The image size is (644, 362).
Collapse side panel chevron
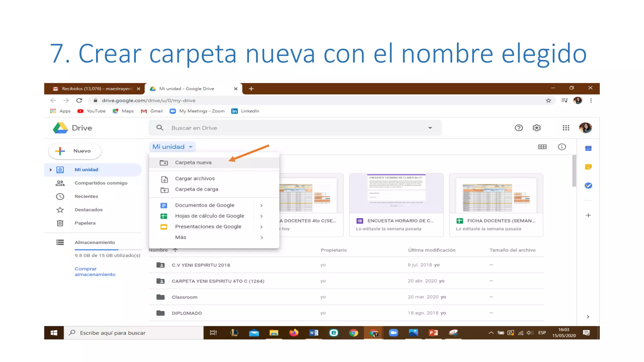click(x=588, y=317)
